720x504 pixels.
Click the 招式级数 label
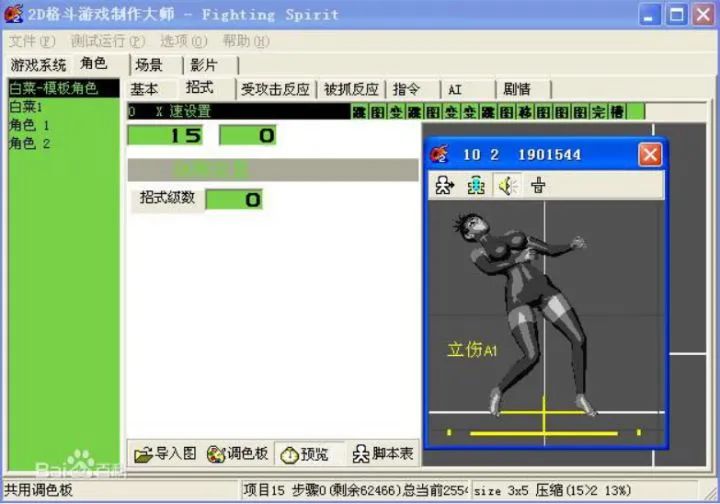168,199
